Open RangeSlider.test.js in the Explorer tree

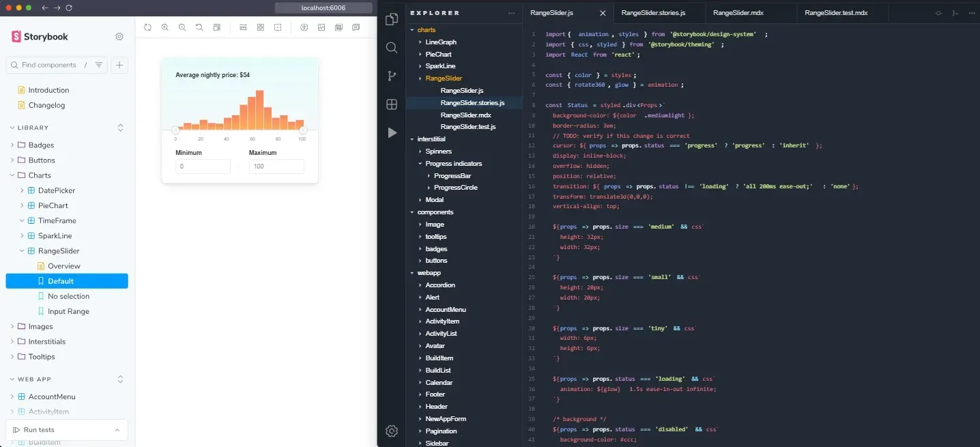click(x=468, y=127)
